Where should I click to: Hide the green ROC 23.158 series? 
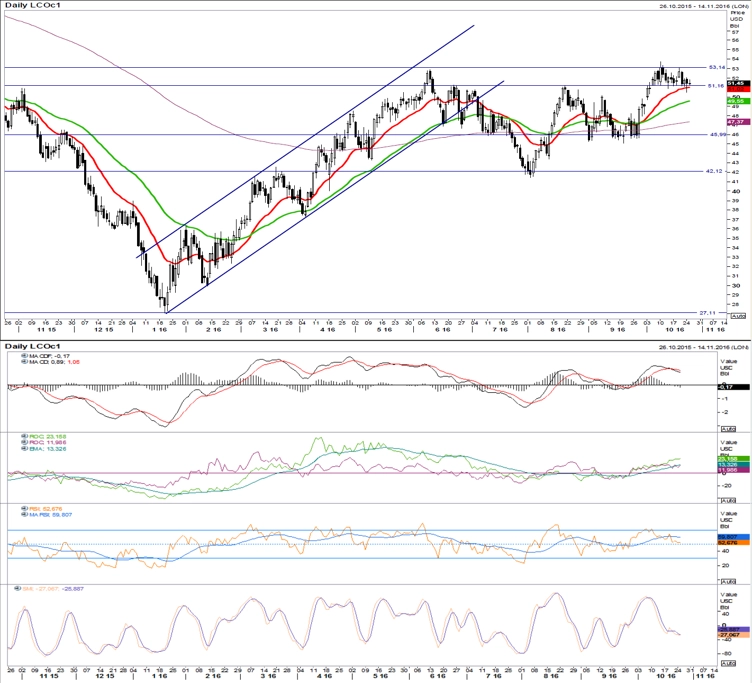pos(24,437)
